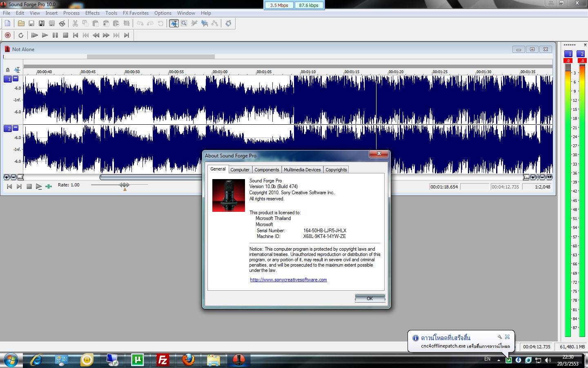
Task: Click the Trim/Crop toolbar icon
Action: click(127, 23)
